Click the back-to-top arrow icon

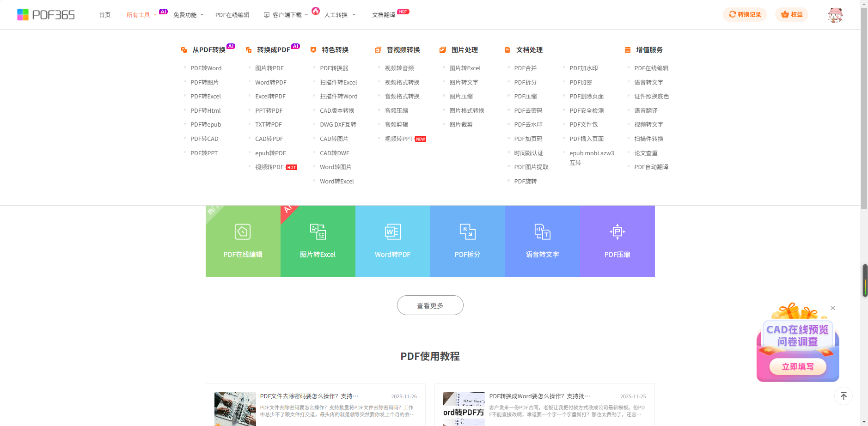point(844,396)
